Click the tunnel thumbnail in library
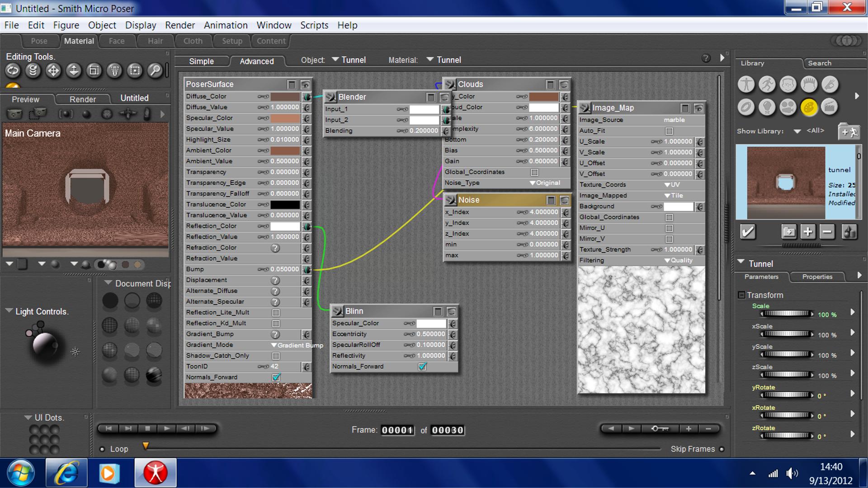 [786, 182]
